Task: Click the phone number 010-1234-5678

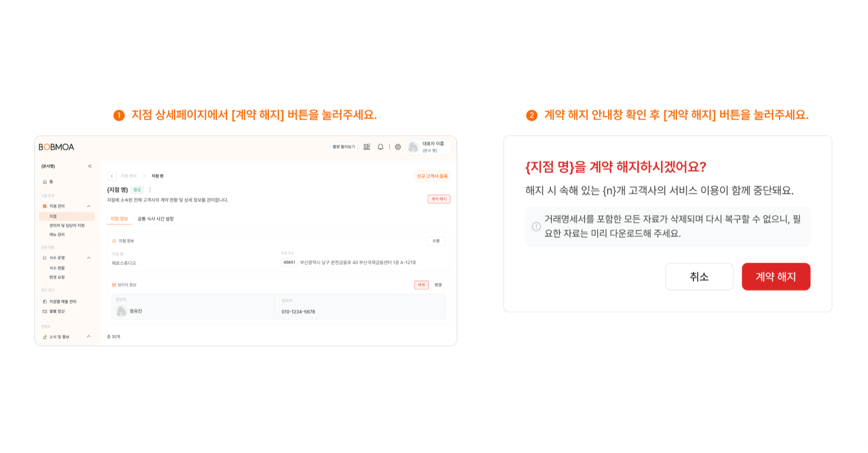Action: click(298, 311)
